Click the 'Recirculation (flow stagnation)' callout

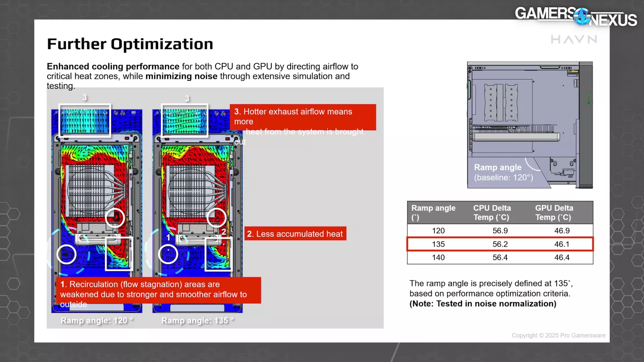(x=158, y=290)
